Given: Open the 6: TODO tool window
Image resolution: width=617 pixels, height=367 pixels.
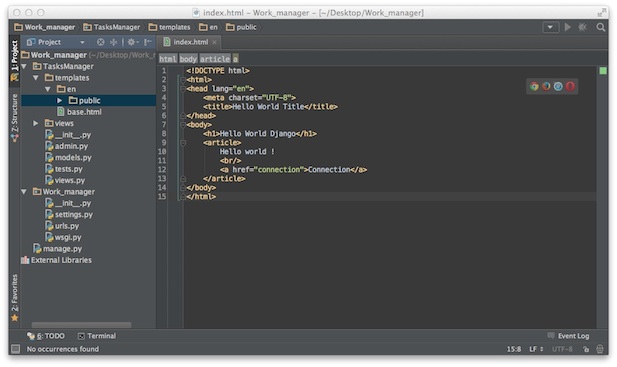Looking at the screenshot, I should (x=46, y=336).
